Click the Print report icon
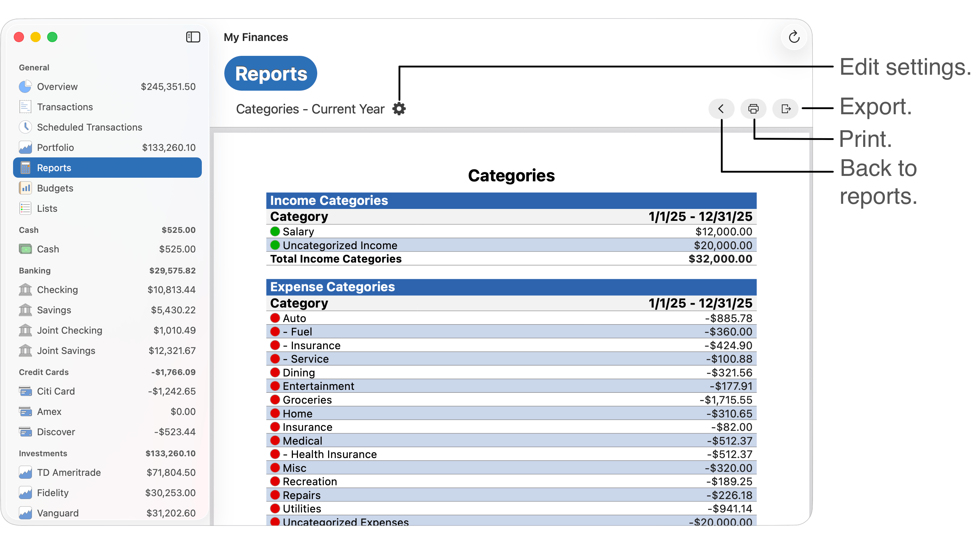Screen dimensions: 980x544 753,109
